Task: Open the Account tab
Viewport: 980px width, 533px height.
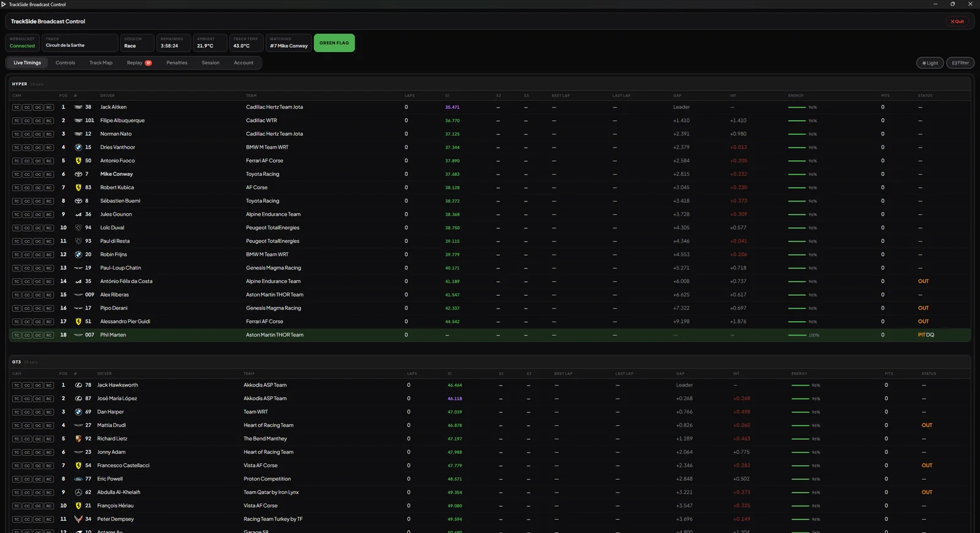Action: click(x=244, y=63)
